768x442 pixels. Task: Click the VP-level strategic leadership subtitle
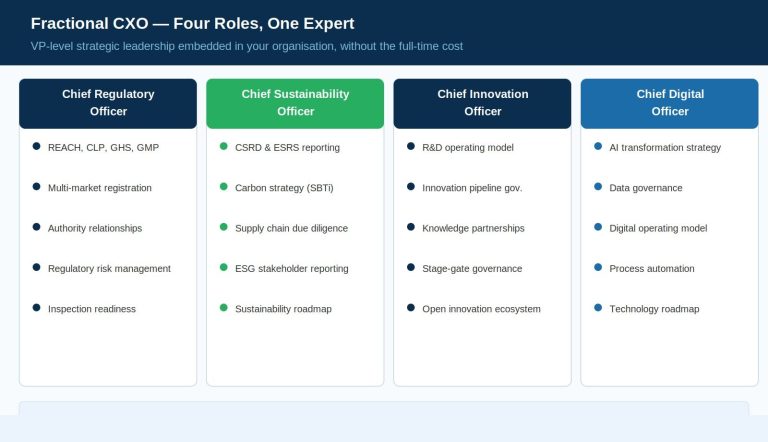click(247, 46)
